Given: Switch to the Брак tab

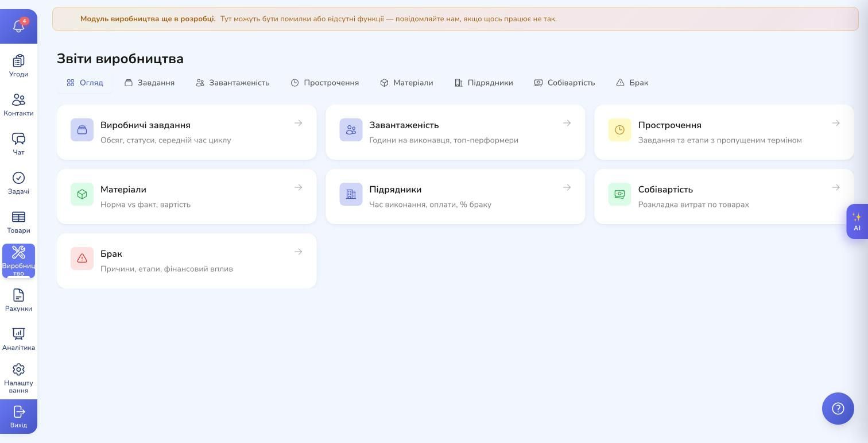Looking at the screenshot, I should pos(632,83).
